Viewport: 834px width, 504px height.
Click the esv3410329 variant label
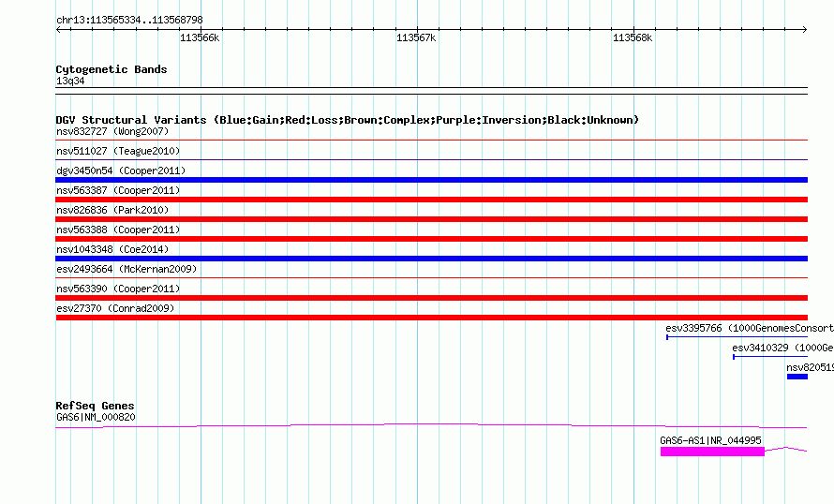click(x=782, y=348)
